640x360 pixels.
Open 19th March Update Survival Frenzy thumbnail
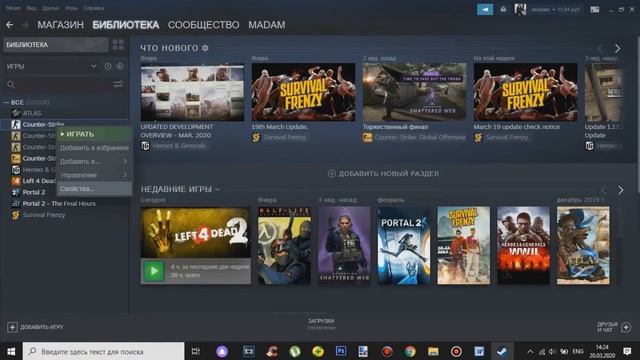click(303, 92)
